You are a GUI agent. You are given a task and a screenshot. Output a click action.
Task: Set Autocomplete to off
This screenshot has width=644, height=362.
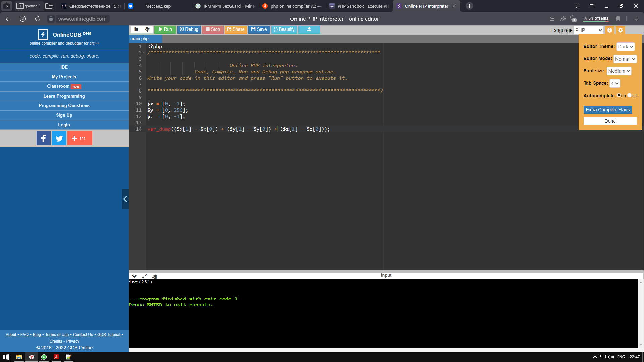pyautogui.click(x=629, y=95)
